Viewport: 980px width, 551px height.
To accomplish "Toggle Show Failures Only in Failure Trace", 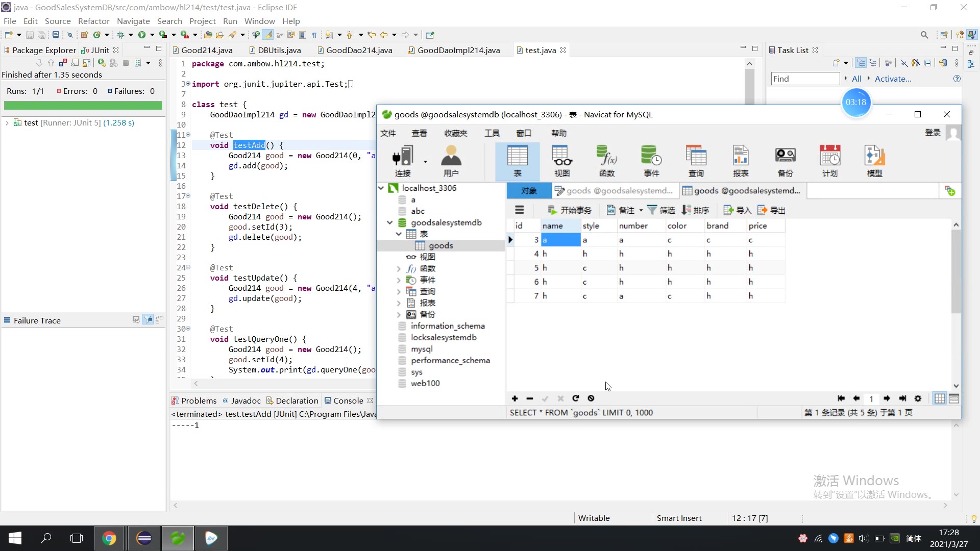I will click(x=148, y=320).
